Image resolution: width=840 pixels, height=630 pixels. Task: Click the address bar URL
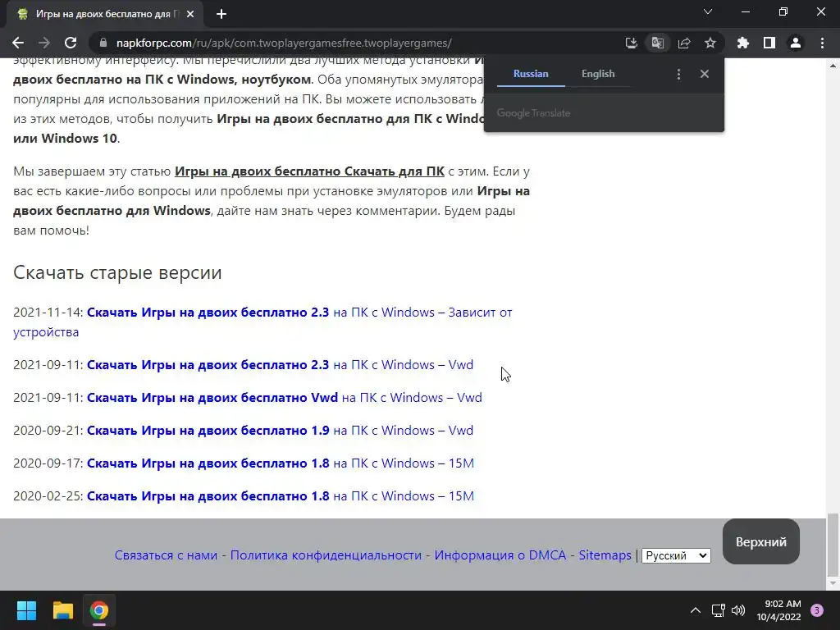pos(284,43)
